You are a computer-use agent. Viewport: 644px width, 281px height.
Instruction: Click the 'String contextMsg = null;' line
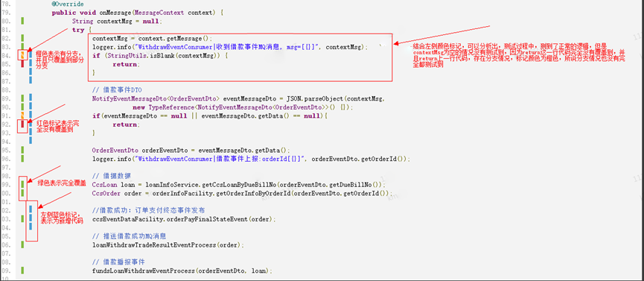117,22
